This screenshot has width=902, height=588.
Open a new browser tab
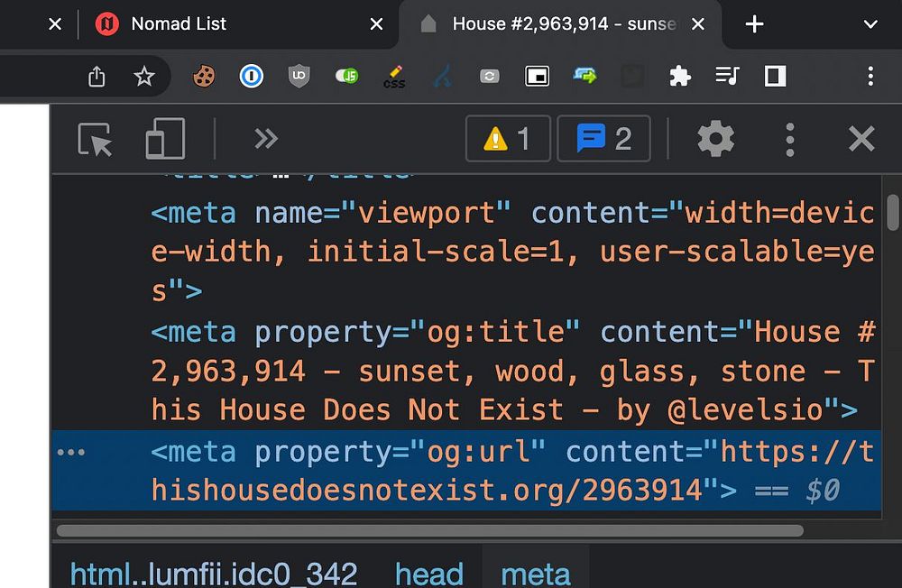coord(754,24)
